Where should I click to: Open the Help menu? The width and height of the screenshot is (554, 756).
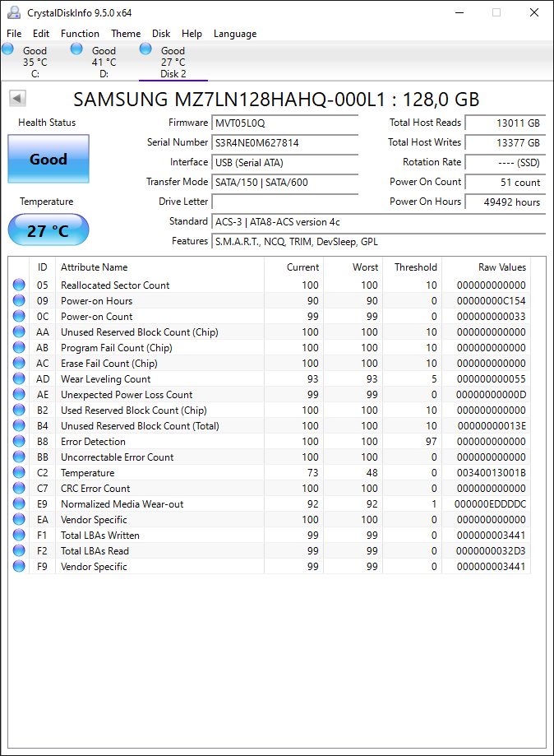pos(192,33)
